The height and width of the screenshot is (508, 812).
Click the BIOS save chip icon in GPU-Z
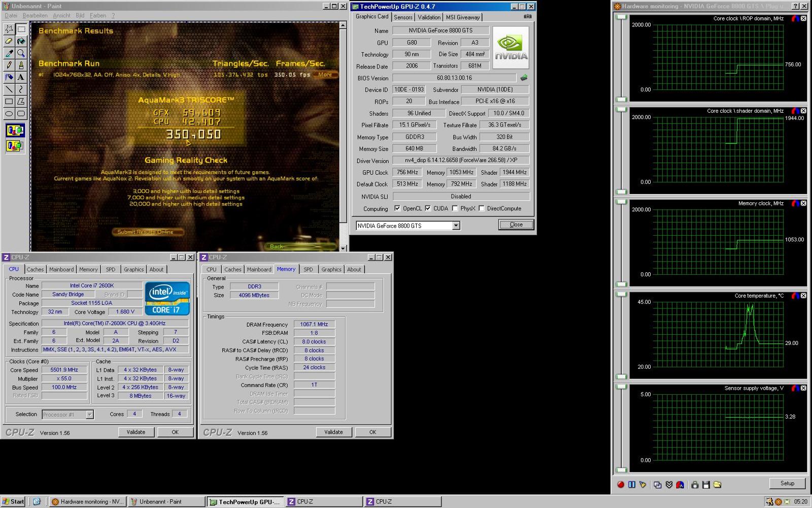pyautogui.click(x=524, y=78)
